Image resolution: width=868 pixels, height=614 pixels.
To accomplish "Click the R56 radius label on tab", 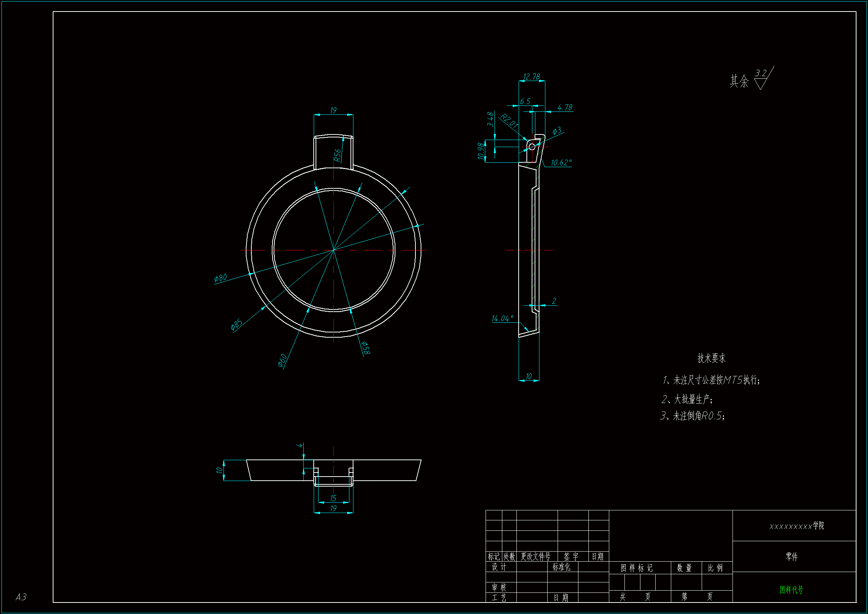I will 337,155.
